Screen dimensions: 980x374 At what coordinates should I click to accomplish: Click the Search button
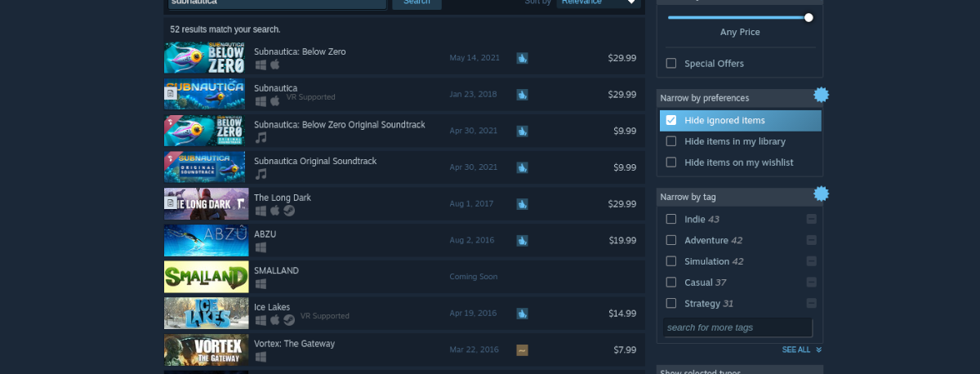pyautogui.click(x=416, y=3)
